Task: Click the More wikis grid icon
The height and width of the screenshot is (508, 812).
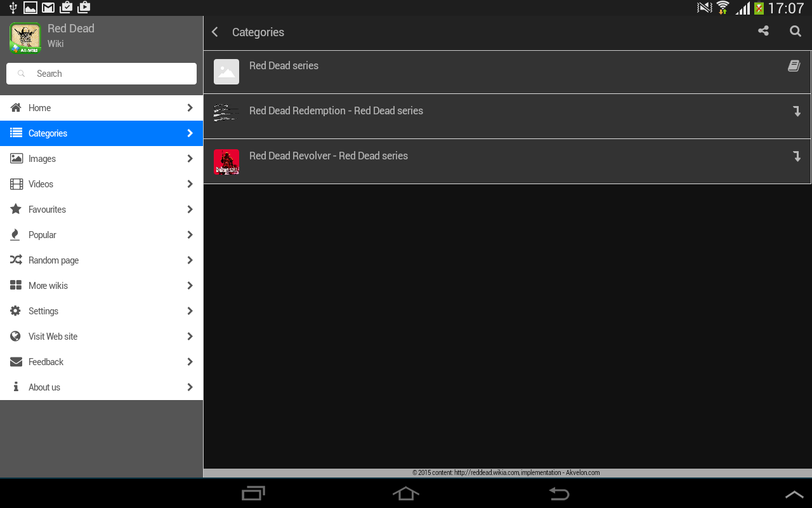Action: coord(16,286)
